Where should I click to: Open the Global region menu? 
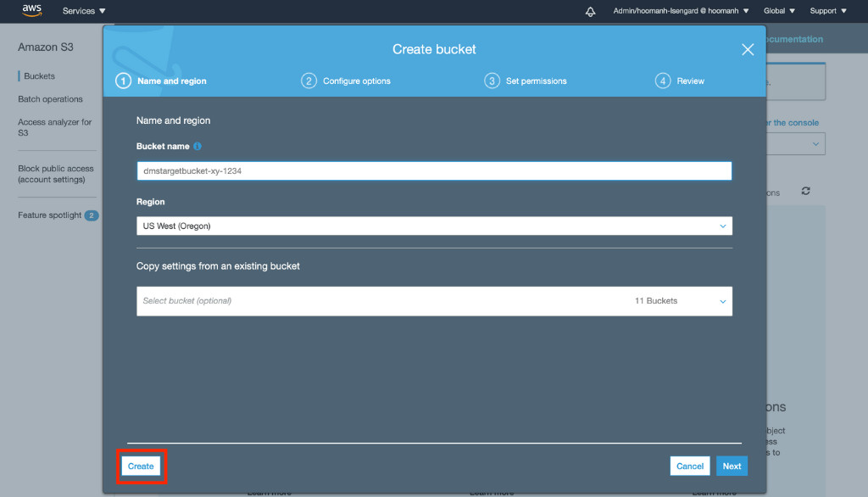tap(779, 11)
